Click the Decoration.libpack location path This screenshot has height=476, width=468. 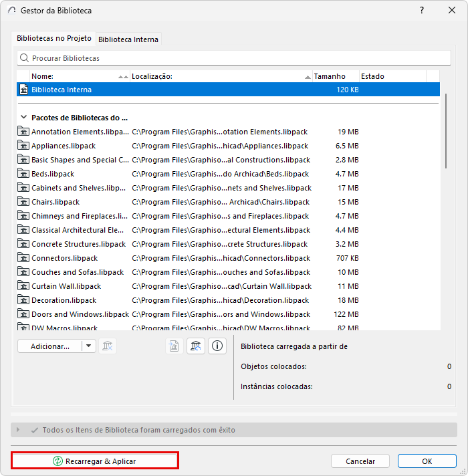221,300
